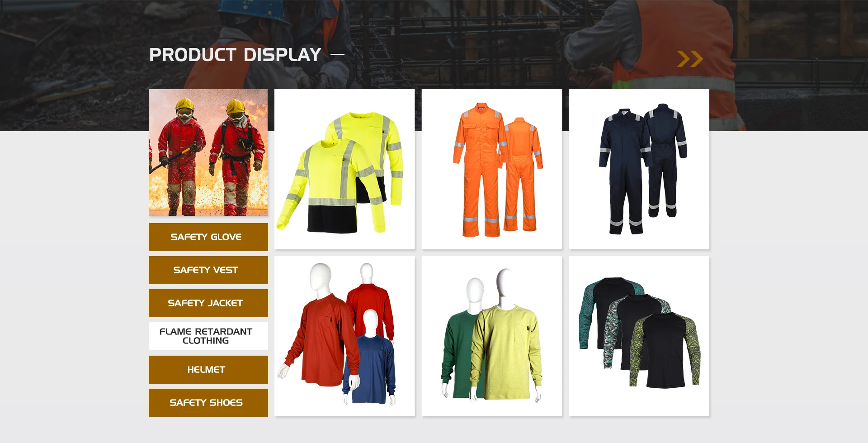This screenshot has width=868, height=443.
Task: Open the hi-vis yellow shirt product
Action: (x=344, y=169)
